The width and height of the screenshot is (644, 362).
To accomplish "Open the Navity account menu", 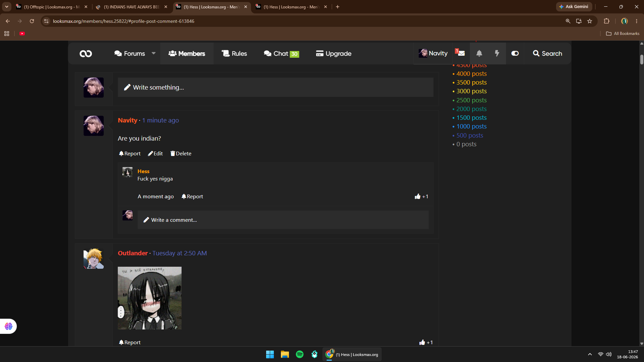I will click(x=433, y=53).
